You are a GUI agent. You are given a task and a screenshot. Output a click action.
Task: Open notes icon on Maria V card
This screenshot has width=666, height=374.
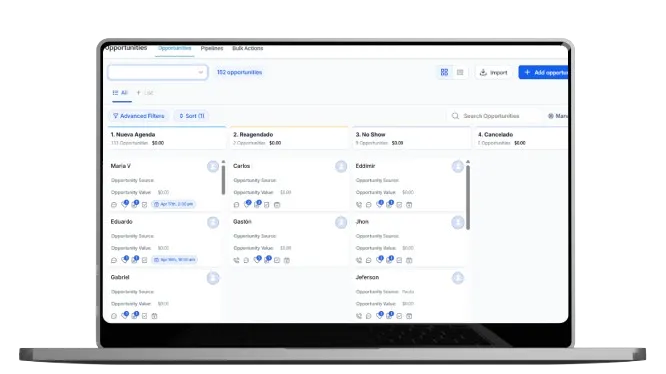tap(135, 204)
